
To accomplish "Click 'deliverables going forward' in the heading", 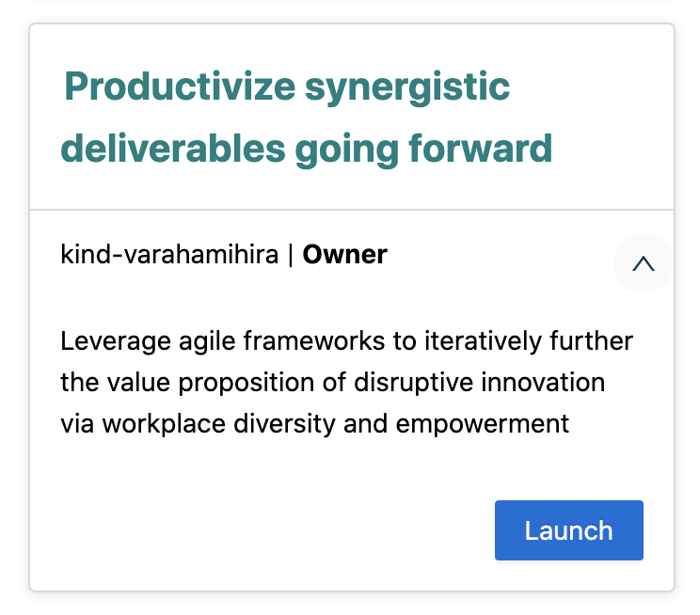I will (x=306, y=149).
